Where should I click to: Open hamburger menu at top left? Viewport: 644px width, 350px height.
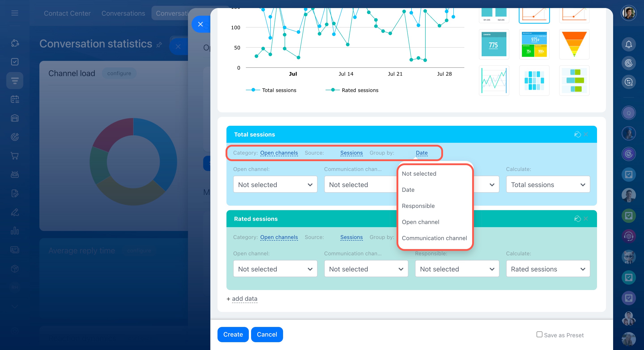(15, 13)
